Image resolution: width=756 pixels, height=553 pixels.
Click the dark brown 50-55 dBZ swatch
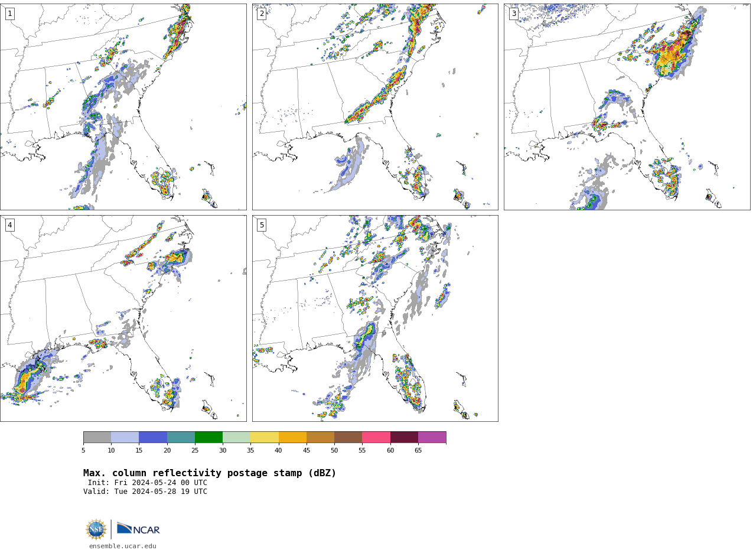[x=348, y=437]
